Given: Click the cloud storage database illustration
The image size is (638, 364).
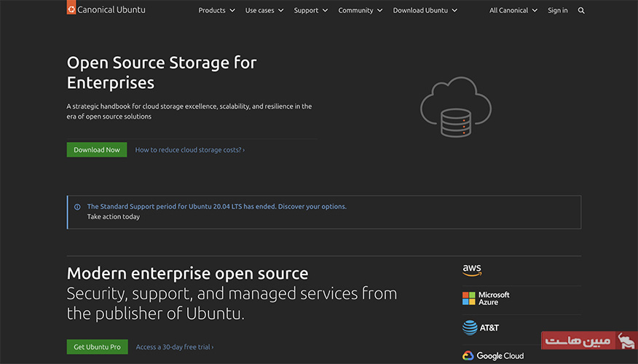Looking at the screenshot, I should click(x=456, y=107).
